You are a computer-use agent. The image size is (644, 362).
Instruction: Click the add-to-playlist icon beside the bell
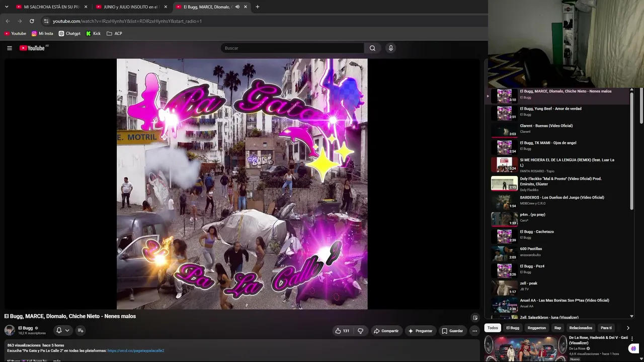[80, 330]
